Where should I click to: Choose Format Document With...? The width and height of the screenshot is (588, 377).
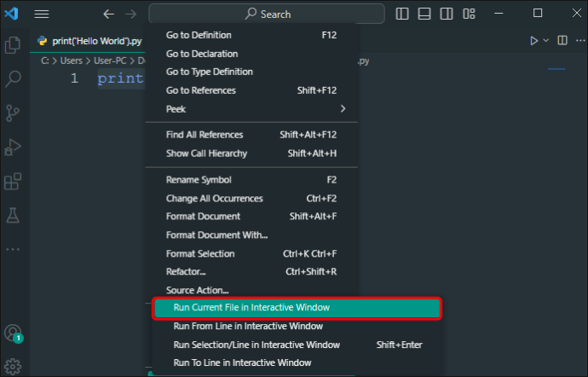coord(251,235)
